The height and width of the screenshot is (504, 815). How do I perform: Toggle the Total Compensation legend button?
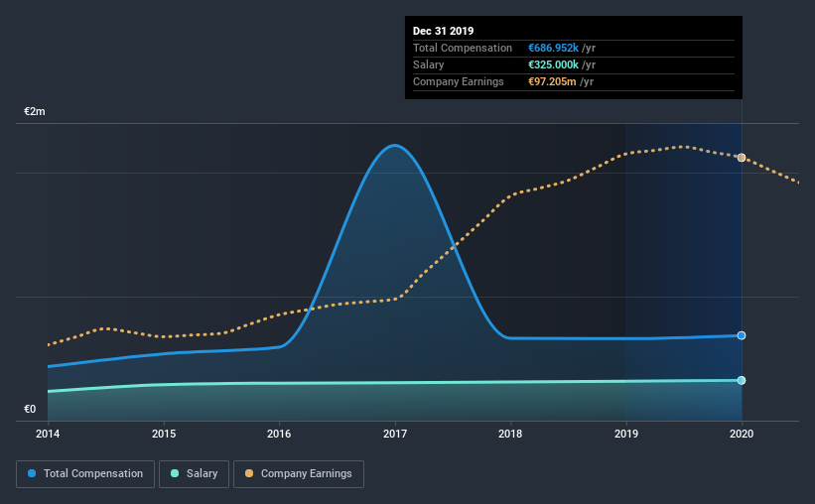85,474
